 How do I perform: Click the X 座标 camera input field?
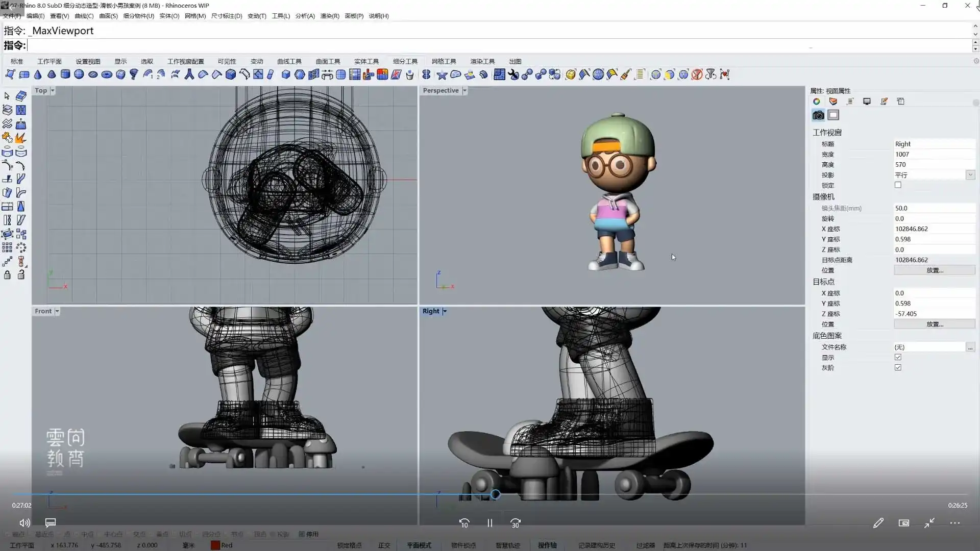coord(933,229)
